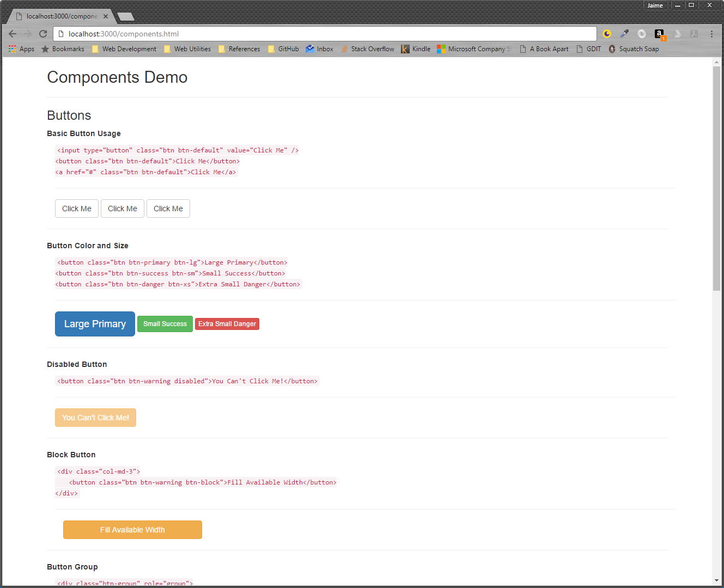Click the page's vertical scrollbar thumb

716,180
